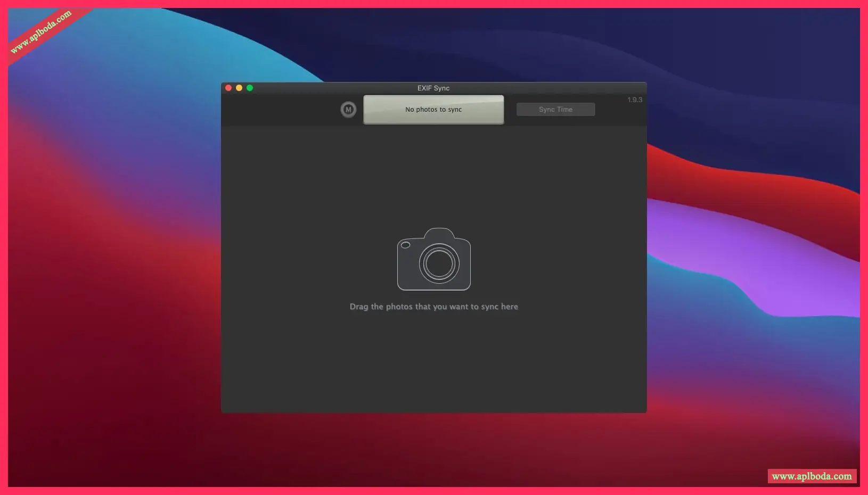Click the "No photos to sync" status display
The image size is (868, 495).
click(x=433, y=110)
